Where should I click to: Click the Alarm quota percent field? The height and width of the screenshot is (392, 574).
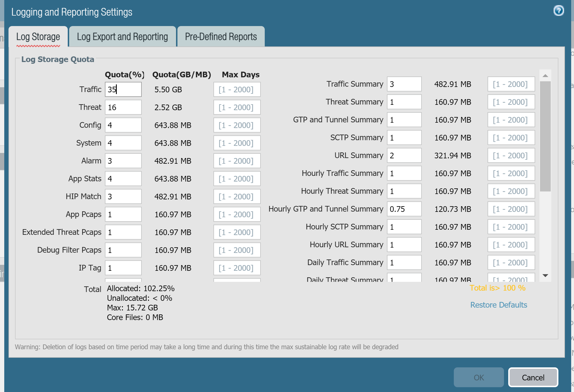[x=123, y=161]
